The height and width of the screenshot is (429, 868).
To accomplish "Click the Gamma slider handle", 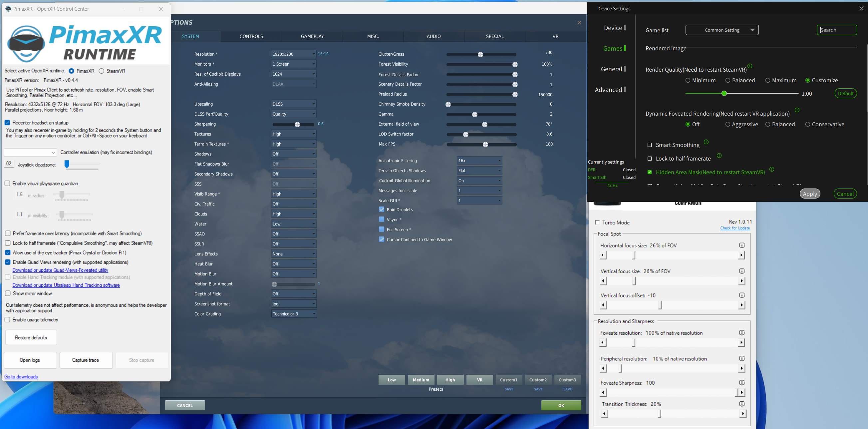I will 474,115.
